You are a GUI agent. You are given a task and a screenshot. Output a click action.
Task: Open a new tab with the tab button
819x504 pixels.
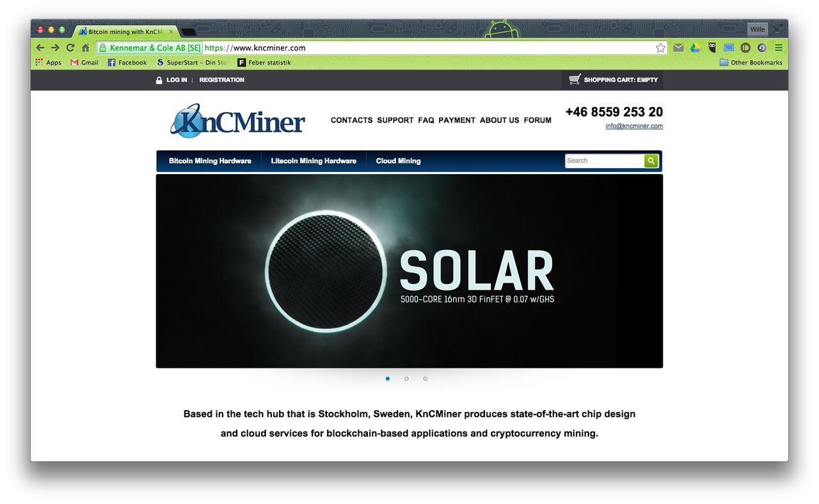[188, 32]
